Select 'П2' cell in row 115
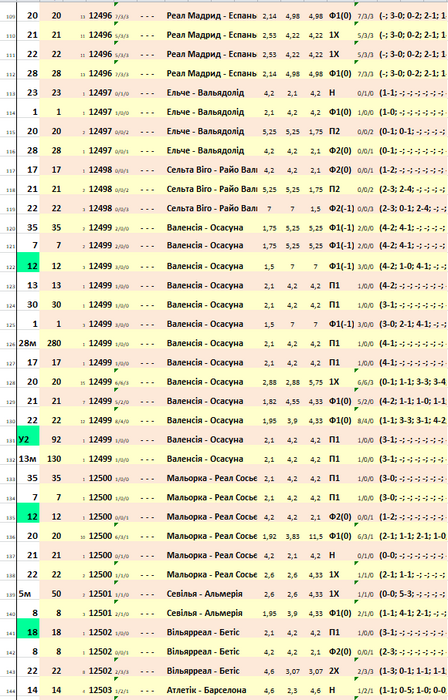The height and width of the screenshot is (700, 448). (334, 131)
